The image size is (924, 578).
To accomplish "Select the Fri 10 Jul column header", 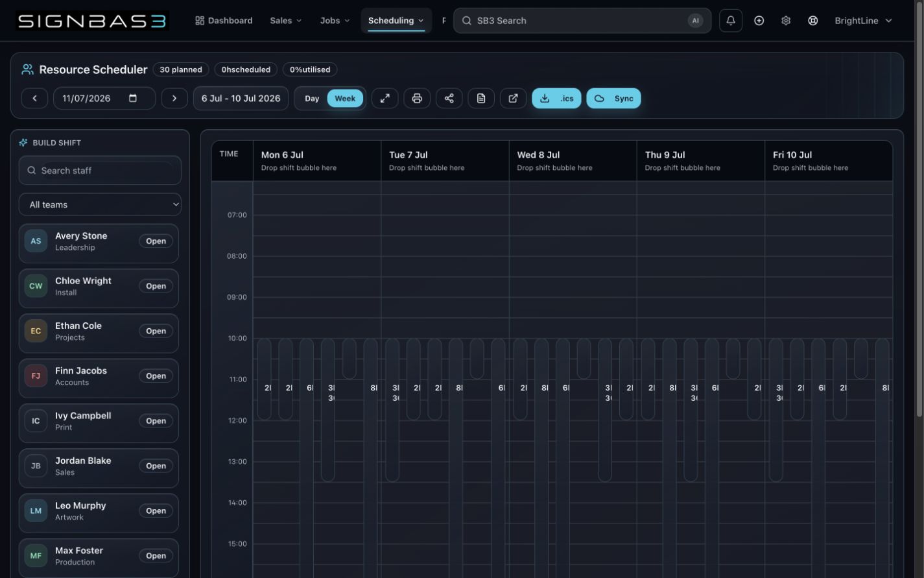I will (x=829, y=160).
